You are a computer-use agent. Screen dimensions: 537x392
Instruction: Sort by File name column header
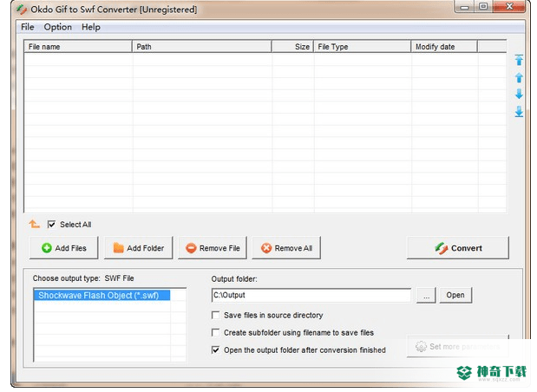[78, 47]
